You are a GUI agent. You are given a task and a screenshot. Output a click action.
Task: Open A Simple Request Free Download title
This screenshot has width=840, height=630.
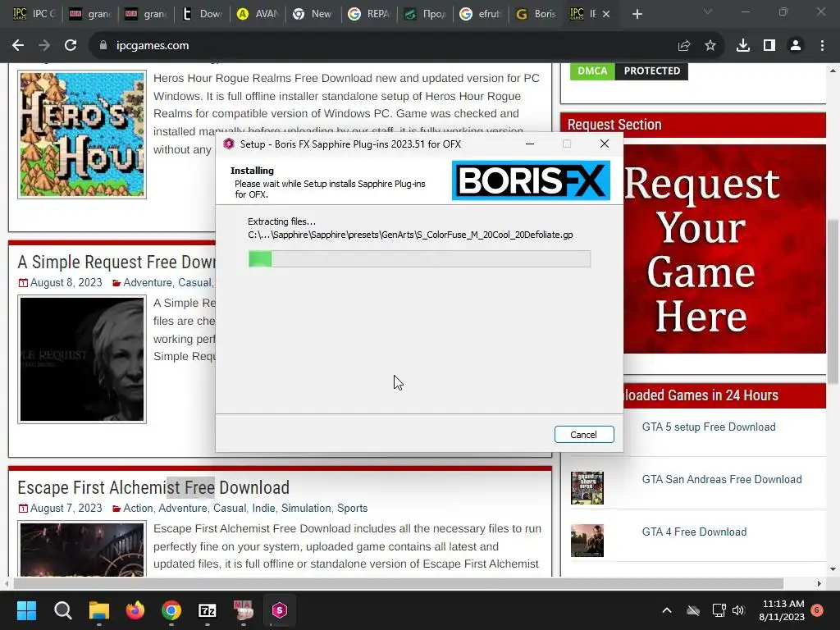pyautogui.click(x=116, y=262)
